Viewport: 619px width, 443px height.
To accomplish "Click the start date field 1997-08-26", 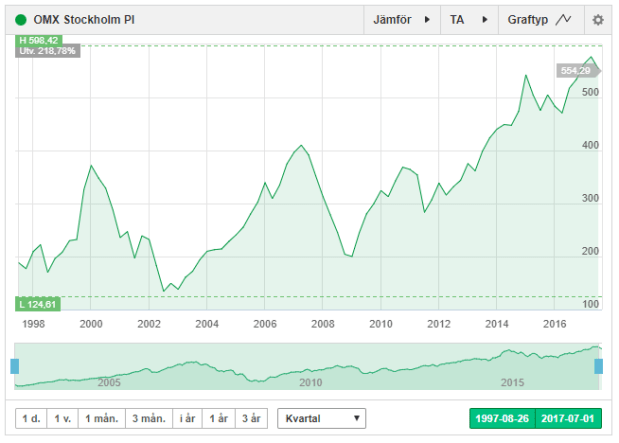I will pyautogui.click(x=503, y=418).
